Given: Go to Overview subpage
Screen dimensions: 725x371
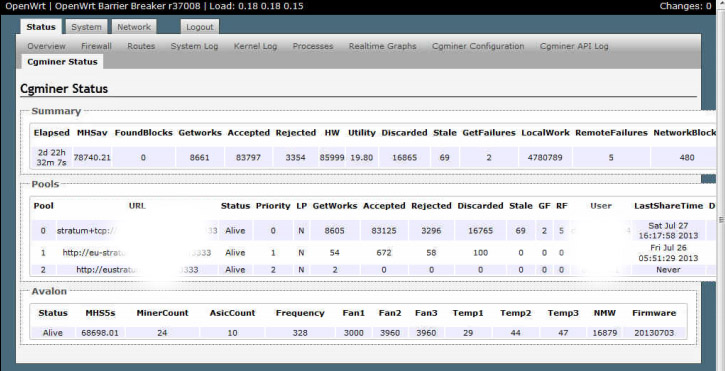Looking at the screenshot, I should pos(46,46).
